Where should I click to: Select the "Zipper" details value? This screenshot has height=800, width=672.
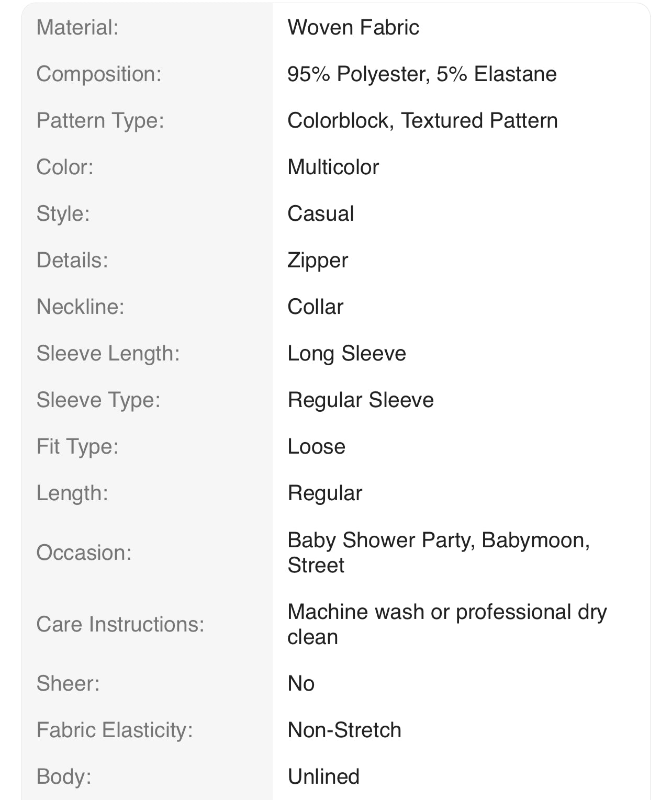tap(318, 261)
